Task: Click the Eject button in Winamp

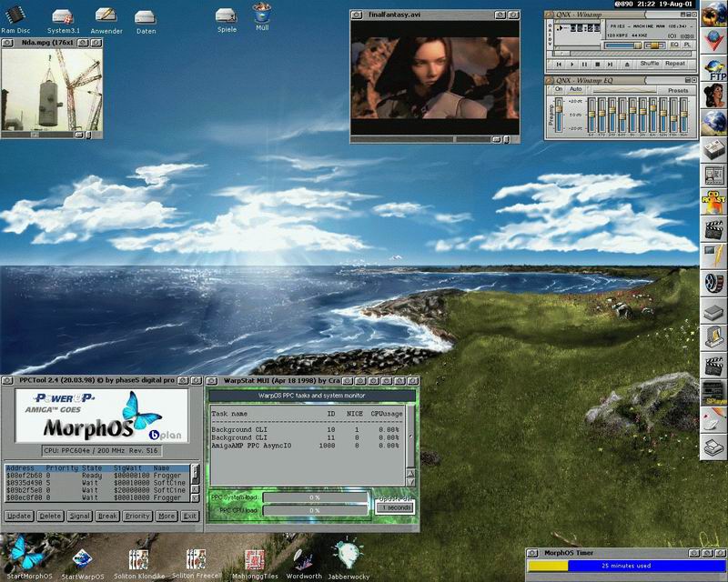Action: pos(627,65)
